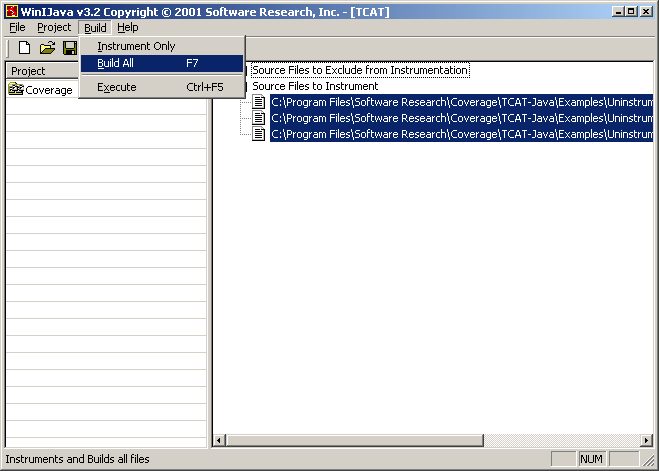This screenshot has height=471, width=659.
Task: Choose Instrument Only from Build menu
Action: coord(162,46)
